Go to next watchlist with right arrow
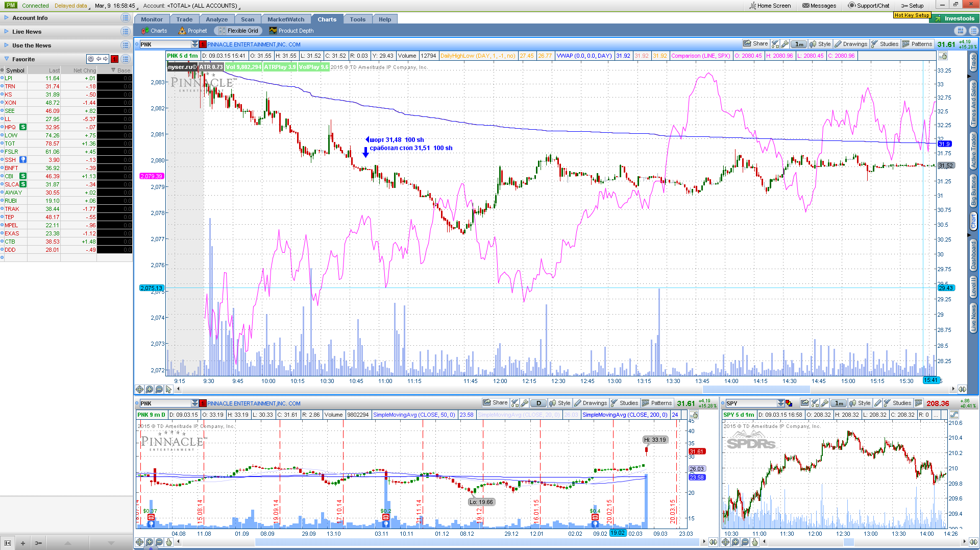This screenshot has width=980, height=550. [106, 59]
